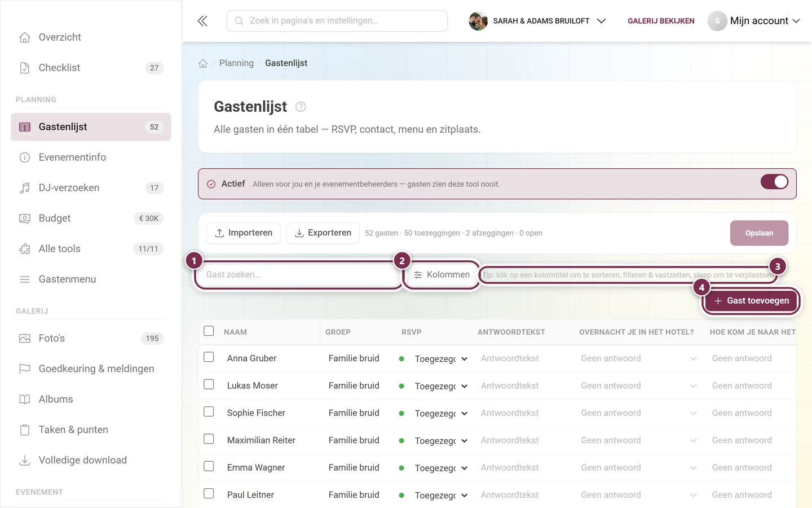
Task: Click the Albums book icon
Action: tap(25, 400)
